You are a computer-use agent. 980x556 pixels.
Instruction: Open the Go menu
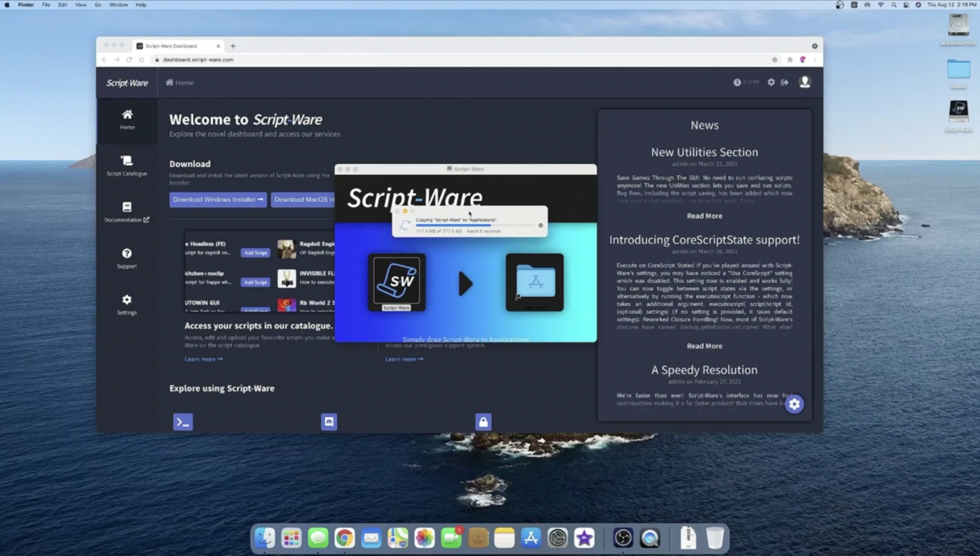pos(98,5)
